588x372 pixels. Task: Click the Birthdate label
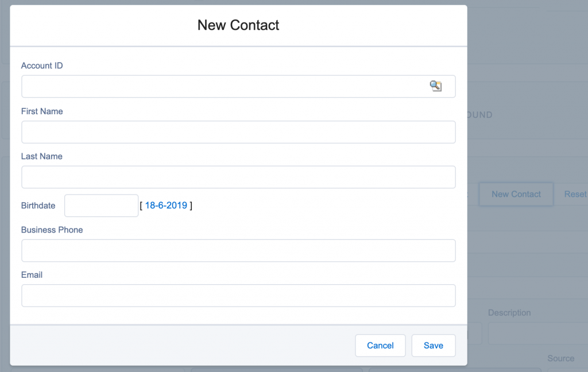point(38,206)
